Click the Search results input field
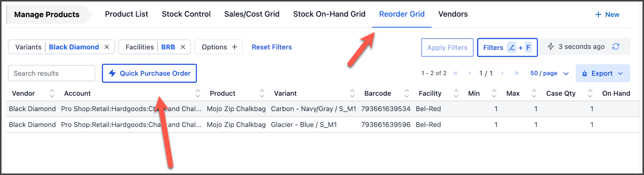644x175 pixels. [x=51, y=73]
